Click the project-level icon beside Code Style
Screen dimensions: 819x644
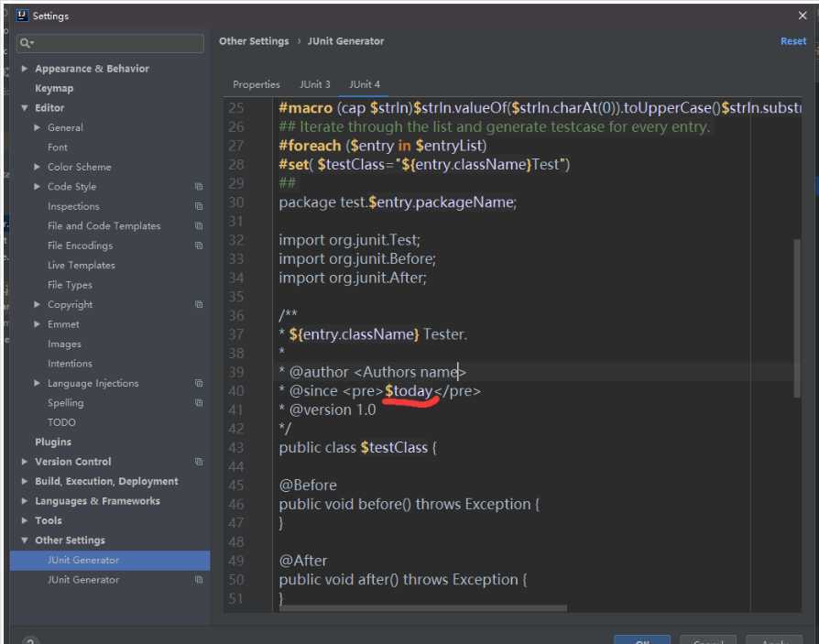(199, 187)
